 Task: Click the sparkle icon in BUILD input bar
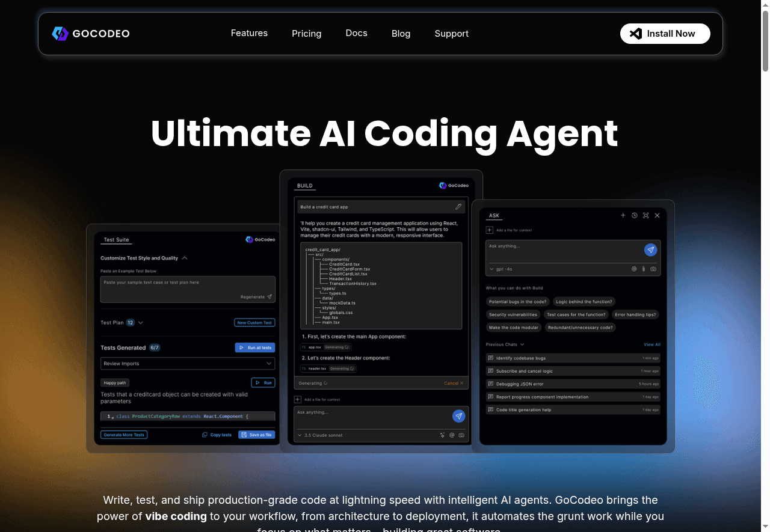click(x=442, y=435)
